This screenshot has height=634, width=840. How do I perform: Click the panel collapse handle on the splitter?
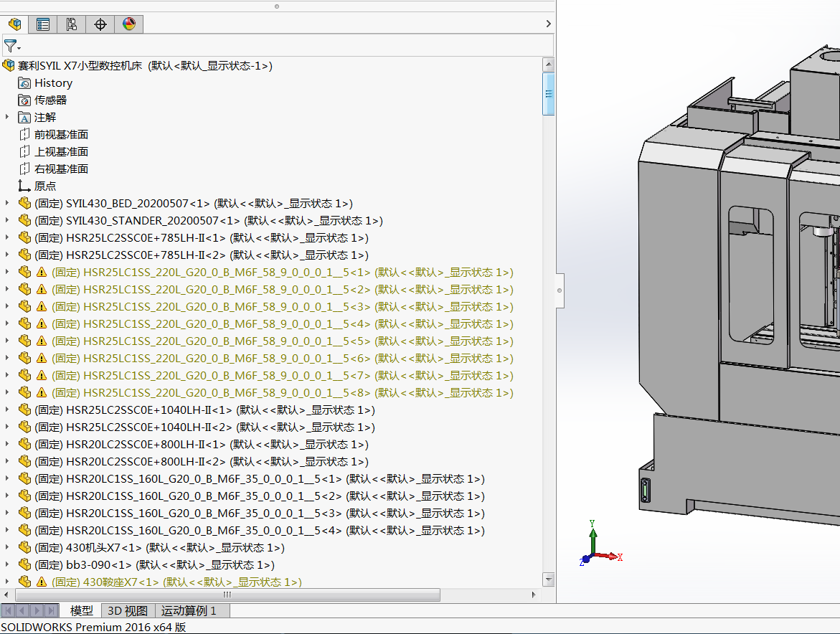pyautogui.click(x=560, y=290)
